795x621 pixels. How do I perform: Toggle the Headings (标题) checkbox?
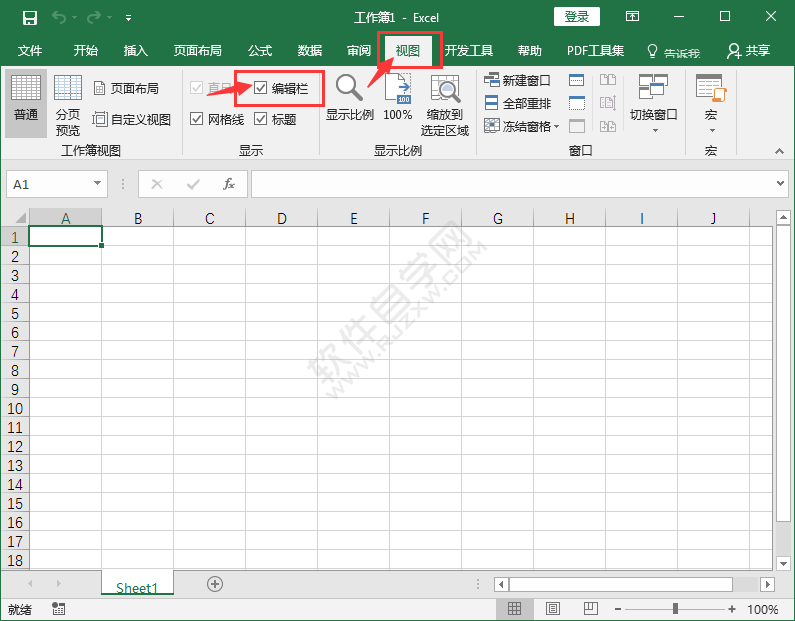pyautogui.click(x=261, y=119)
